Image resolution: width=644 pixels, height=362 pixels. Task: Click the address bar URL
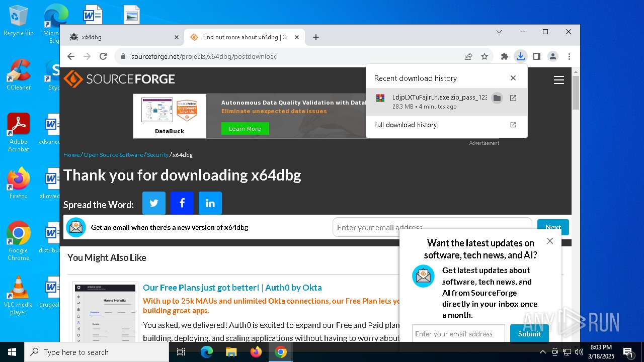[x=204, y=56]
